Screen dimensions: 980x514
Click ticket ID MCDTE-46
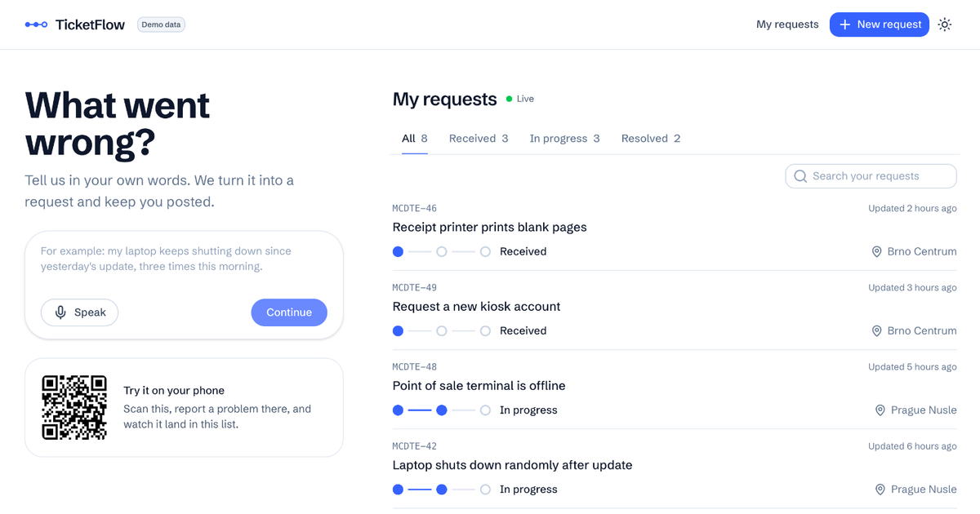point(415,208)
